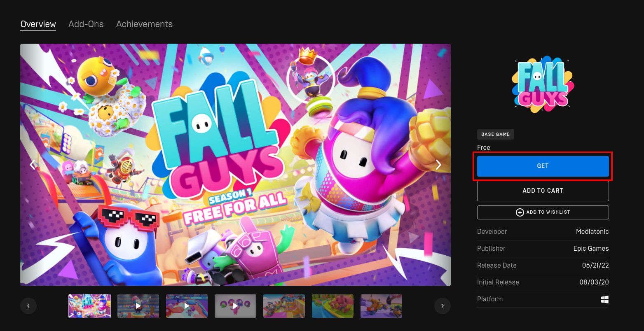Go back in the thumbnail strip with left chevron

(x=28, y=306)
